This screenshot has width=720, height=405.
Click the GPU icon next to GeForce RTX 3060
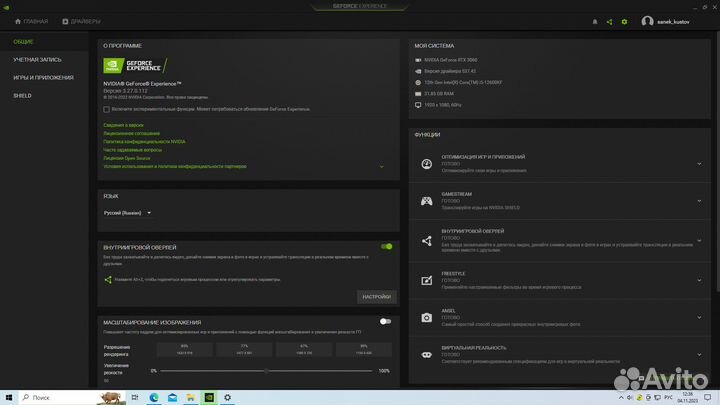click(x=418, y=60)
